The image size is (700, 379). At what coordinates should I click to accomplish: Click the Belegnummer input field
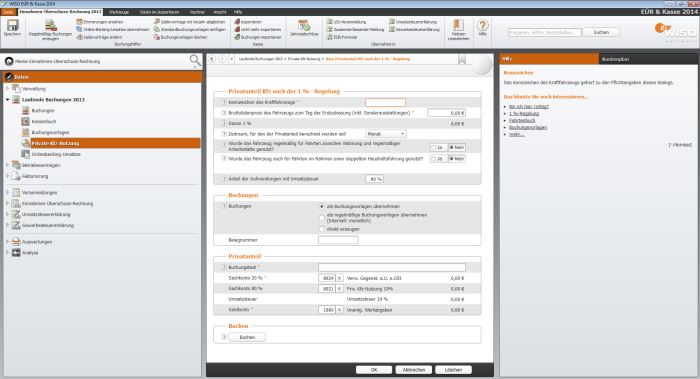click(x=338, y=240)
